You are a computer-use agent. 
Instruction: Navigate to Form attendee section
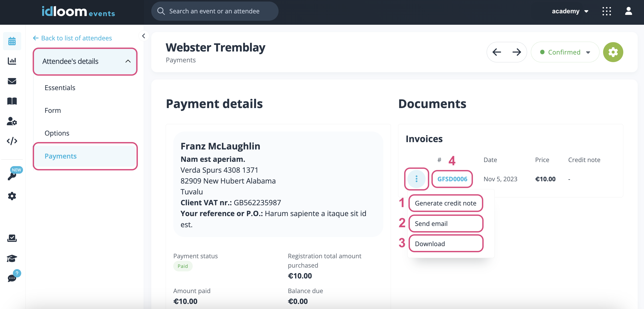[52, 110]
